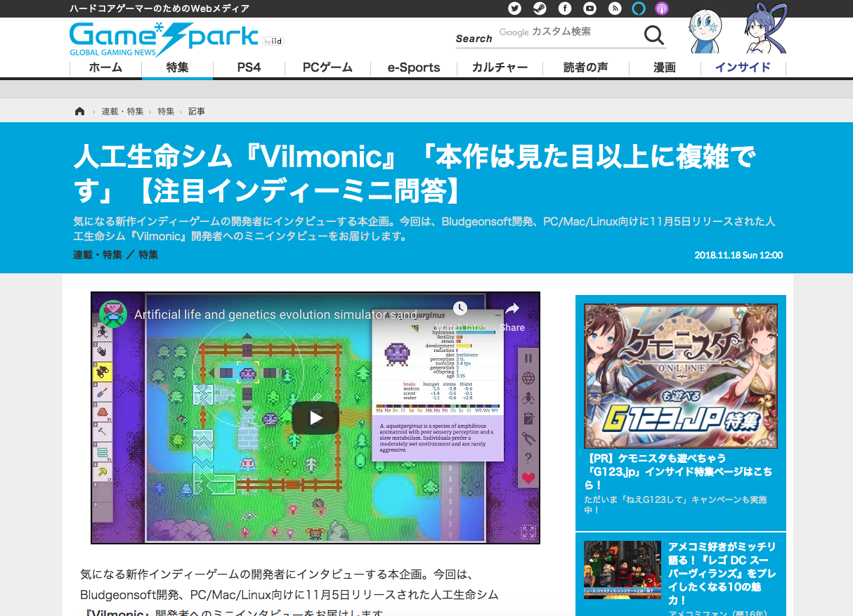Click the 特集 category under the article summary
853x616 pixels.
148,255
